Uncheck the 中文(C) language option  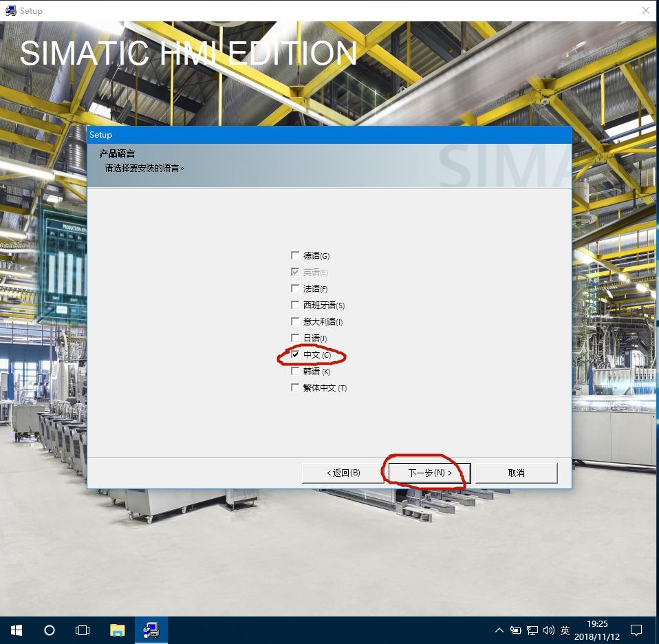[295, 354]
